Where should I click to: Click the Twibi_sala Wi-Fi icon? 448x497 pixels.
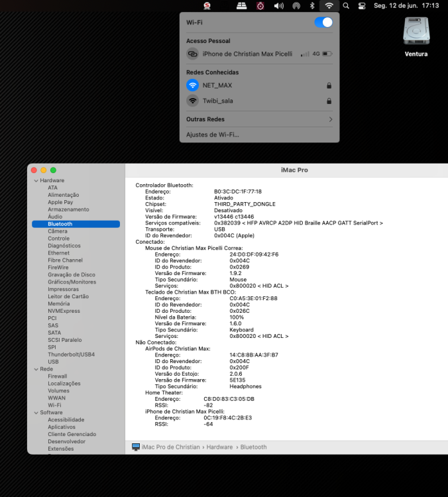click(192, 101)
